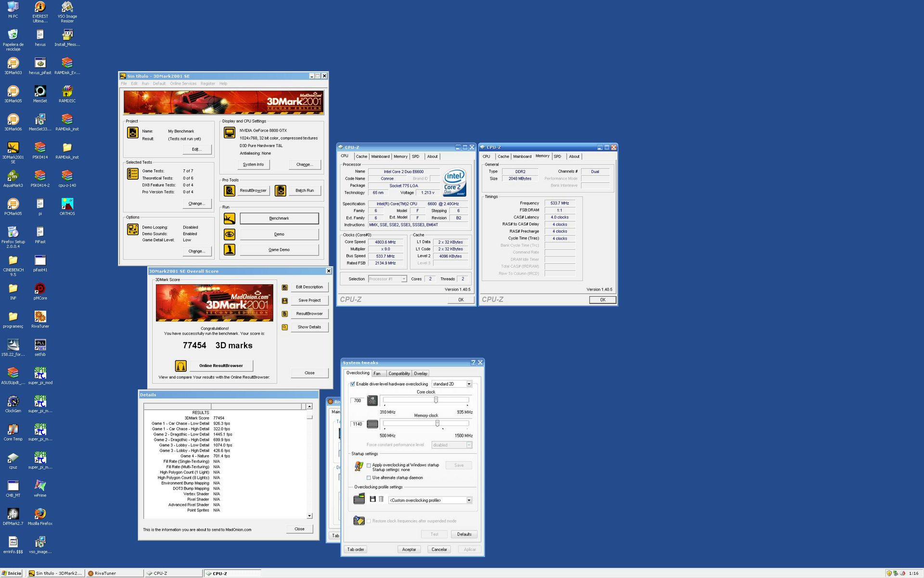Click the Demo eye icon in Run section
The height and width of the screenshot is (578, 924).
(230, 235)
